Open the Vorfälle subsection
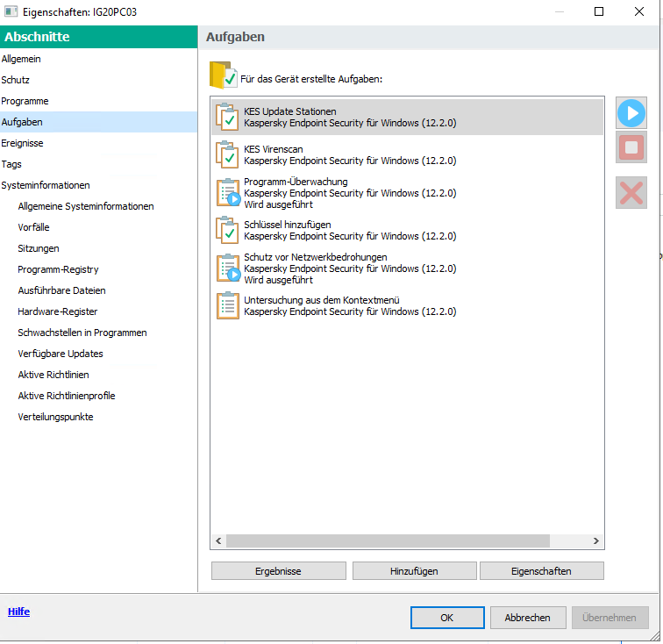Viewport: 663px width, 644px height. click(34, 227)
